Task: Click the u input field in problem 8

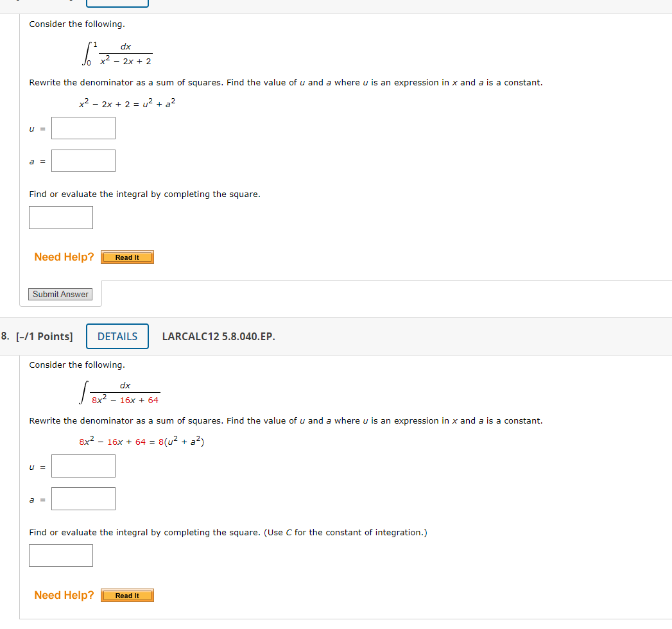Action: [83, 466]
